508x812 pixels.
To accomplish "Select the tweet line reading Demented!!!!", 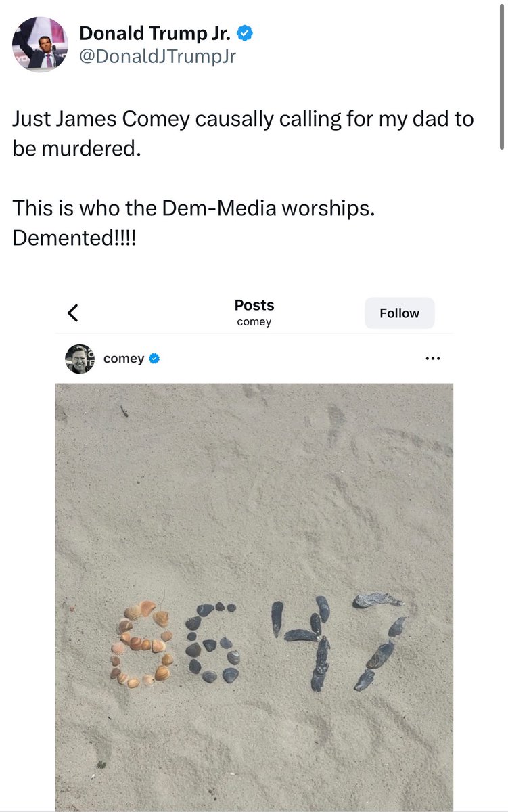I will coord(74,238).
